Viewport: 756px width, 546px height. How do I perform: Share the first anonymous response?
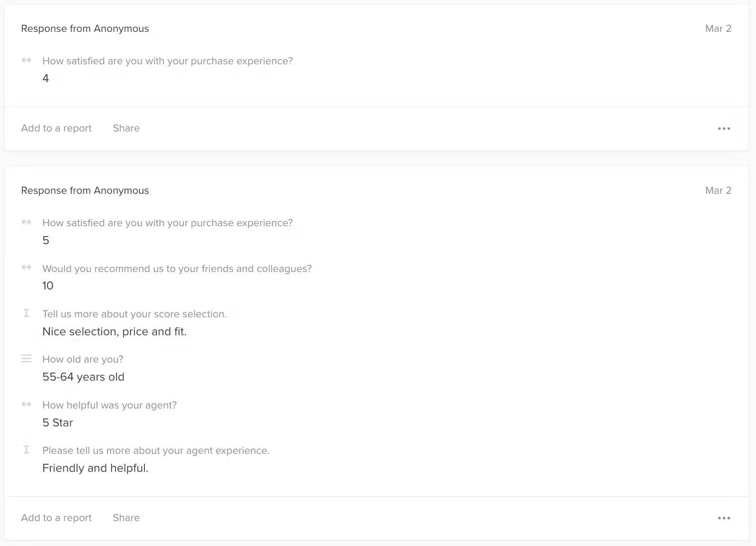pos(126,128)
